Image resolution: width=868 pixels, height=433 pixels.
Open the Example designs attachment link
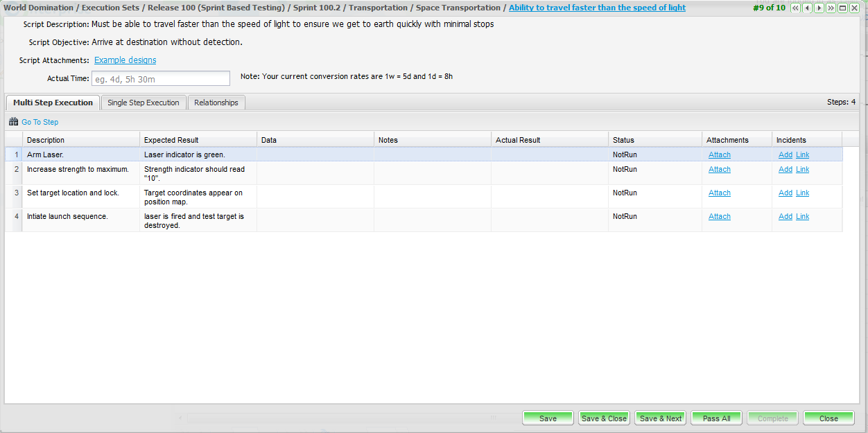[125, 60]
